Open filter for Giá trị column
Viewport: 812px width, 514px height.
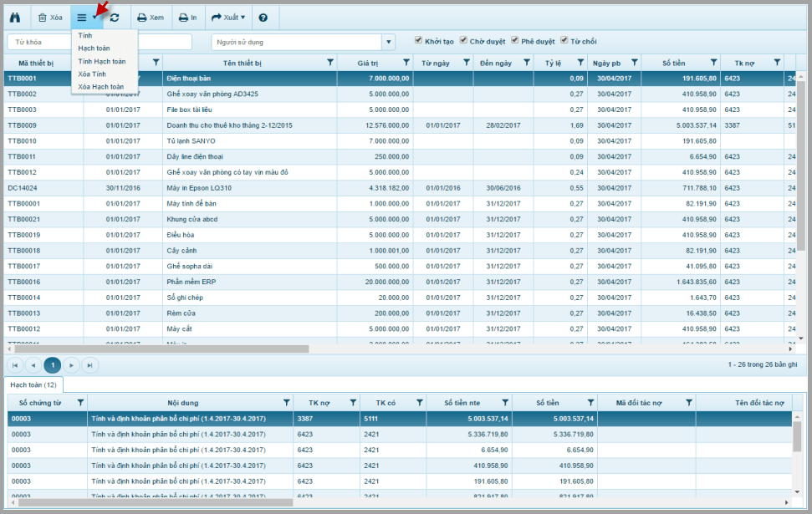coord(406,63)
